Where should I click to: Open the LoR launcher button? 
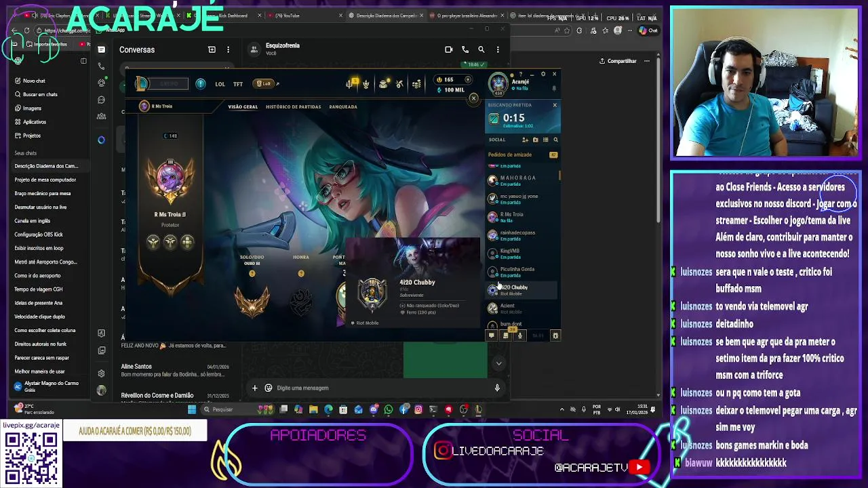click(x=264, y=84)
